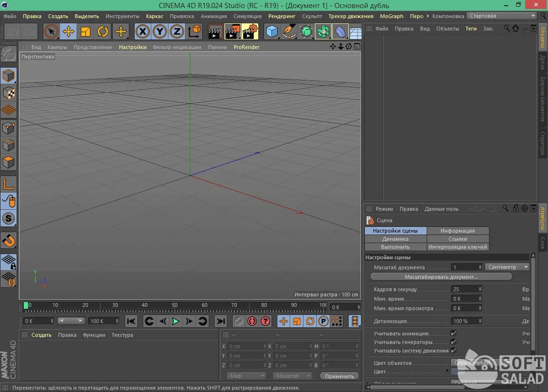Screen dimensions: 548x392
Task: Click the coordinate system icon
Action: tap(194, 32)
